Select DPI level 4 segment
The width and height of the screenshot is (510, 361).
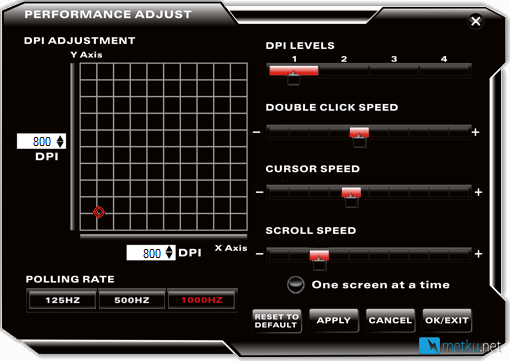pyautogui.click(x=444, y=70)
